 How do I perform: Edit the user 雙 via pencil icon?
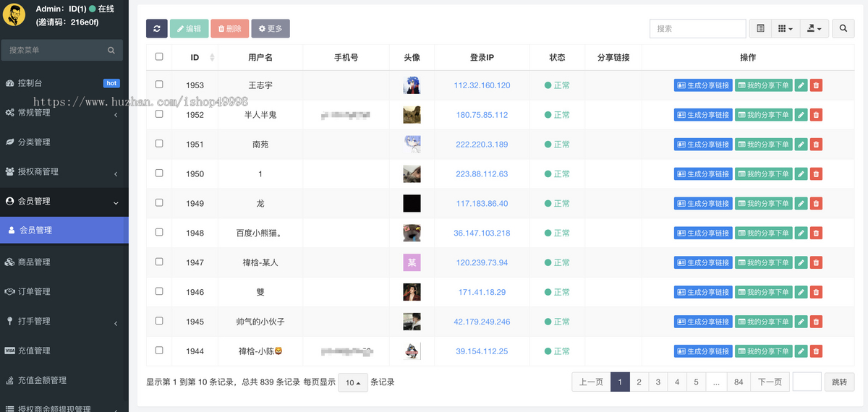pos(801,293)
